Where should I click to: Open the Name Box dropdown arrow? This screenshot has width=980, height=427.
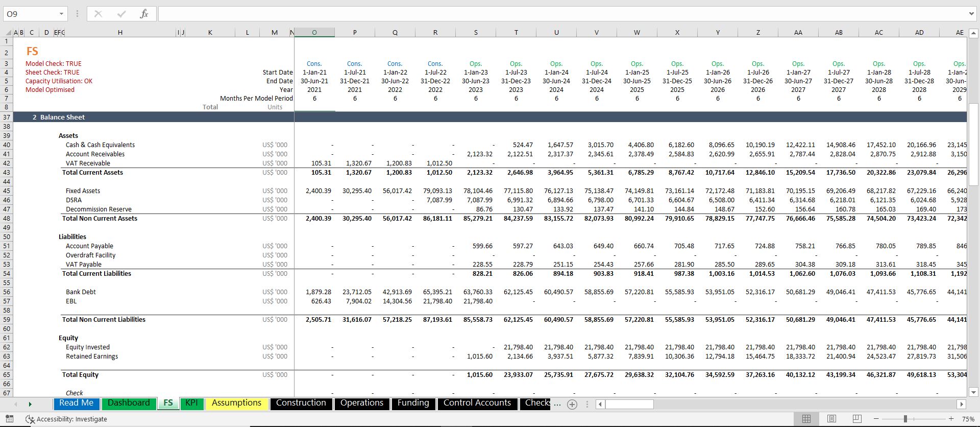pos(61,14)
